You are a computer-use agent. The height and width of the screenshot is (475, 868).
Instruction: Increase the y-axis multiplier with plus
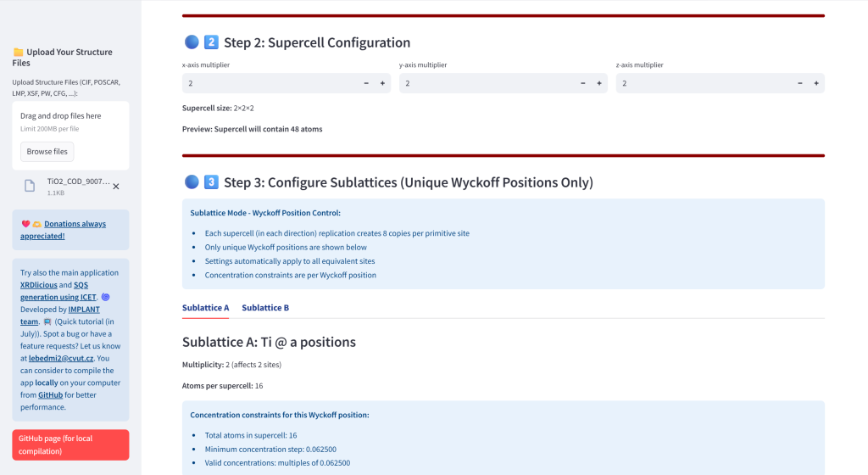tap(599, 83)
